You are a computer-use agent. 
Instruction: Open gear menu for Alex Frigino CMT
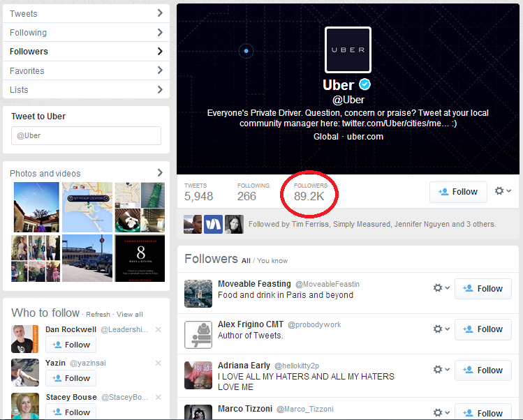tap(441, 329)
